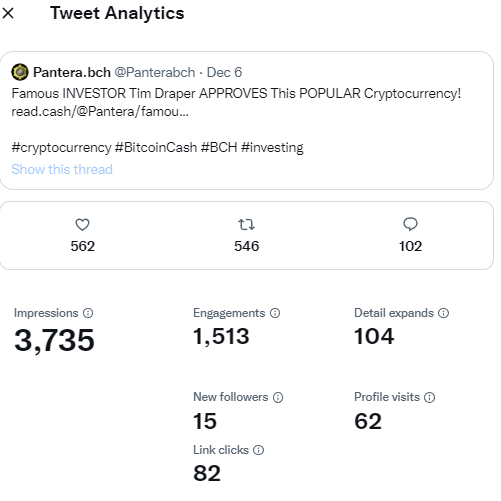Click the heart likes icon
The image size is (501, 501).
82,225
